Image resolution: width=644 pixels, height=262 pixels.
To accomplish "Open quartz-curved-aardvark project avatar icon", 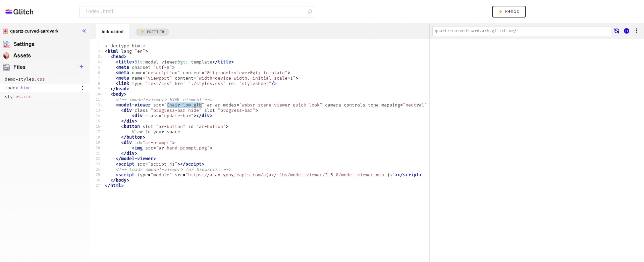I will [5, 31].
